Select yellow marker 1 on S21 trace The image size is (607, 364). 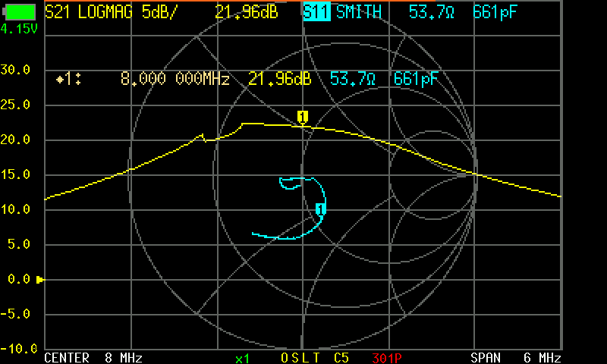pos(302,117)
